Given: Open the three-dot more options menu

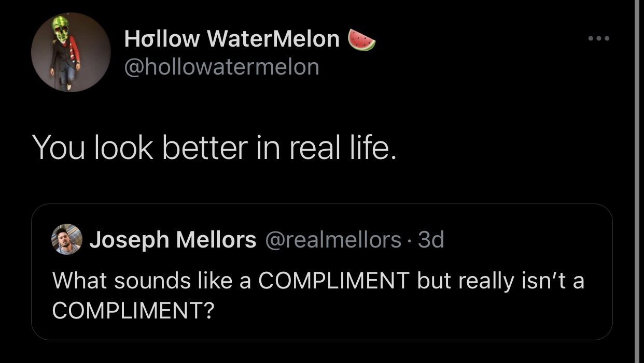Looking at the screenshot, I should tap(599, 38).
